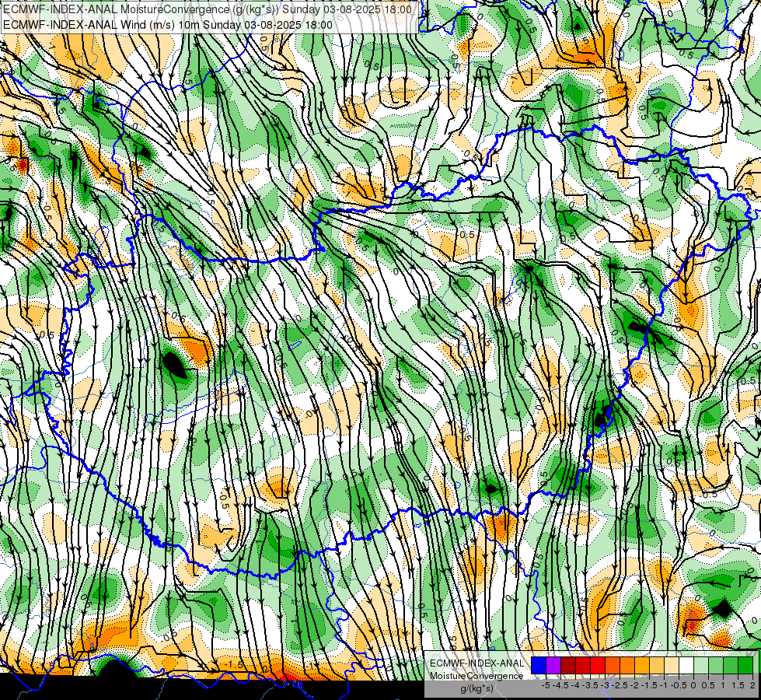Click the legend swatch between -4 and -3.5
Viewport: 761px width, 700px height.
(x=583, y=666)
